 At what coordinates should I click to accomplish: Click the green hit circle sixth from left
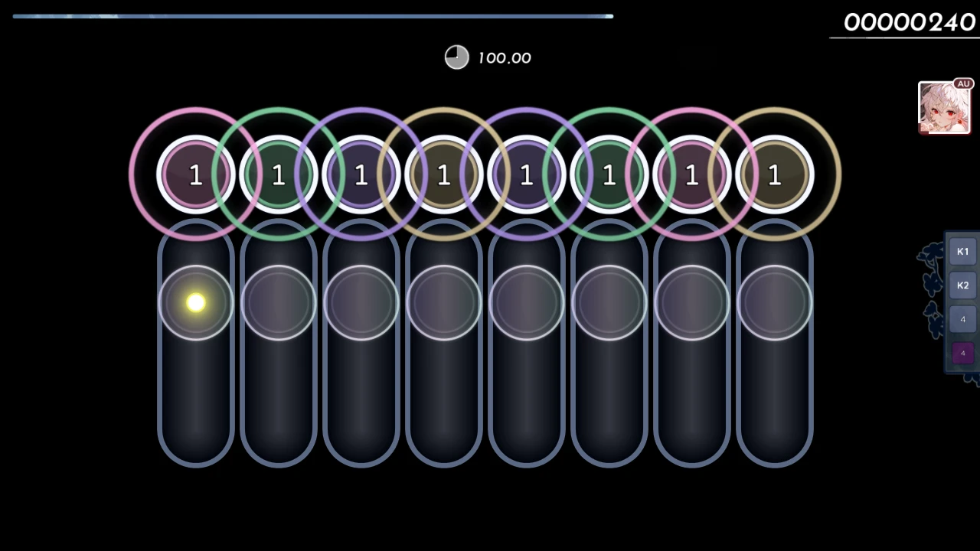pyautogui.click(x=609, y=175)
